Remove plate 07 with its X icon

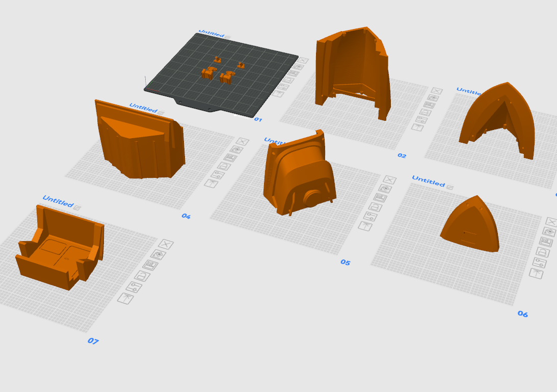click(166, 244)
